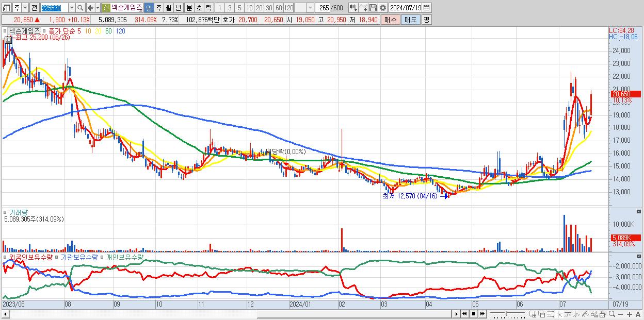644x320 pixels.
Task: Select the 초 (second) period button
Action: [x=199, y=8]
